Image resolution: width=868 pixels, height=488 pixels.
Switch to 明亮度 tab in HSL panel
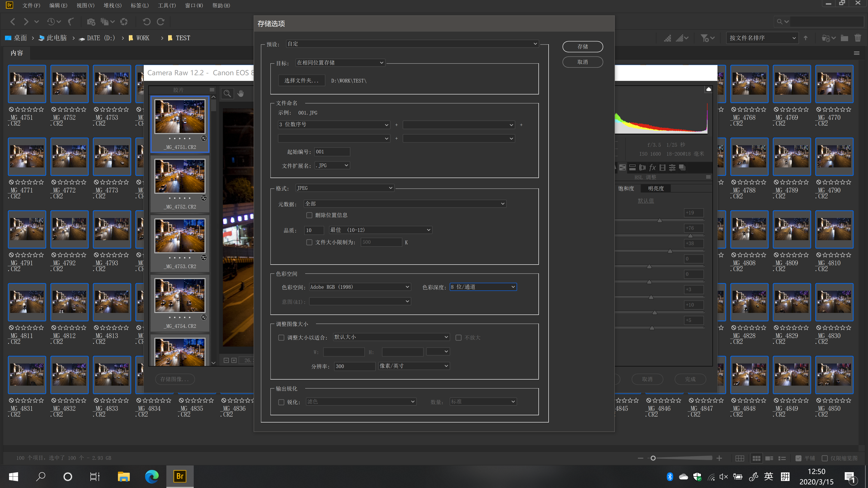point(656,189)
